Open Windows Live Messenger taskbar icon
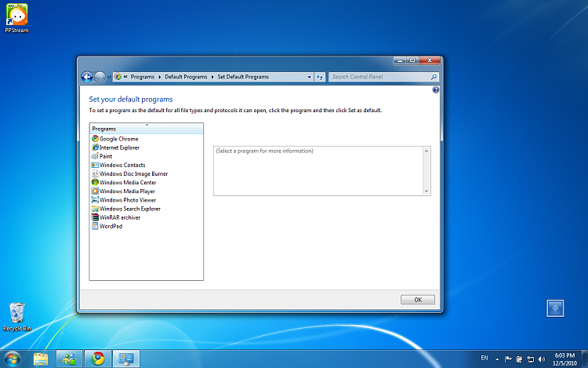Screen dimensions: 588x368 pos(69,359)
